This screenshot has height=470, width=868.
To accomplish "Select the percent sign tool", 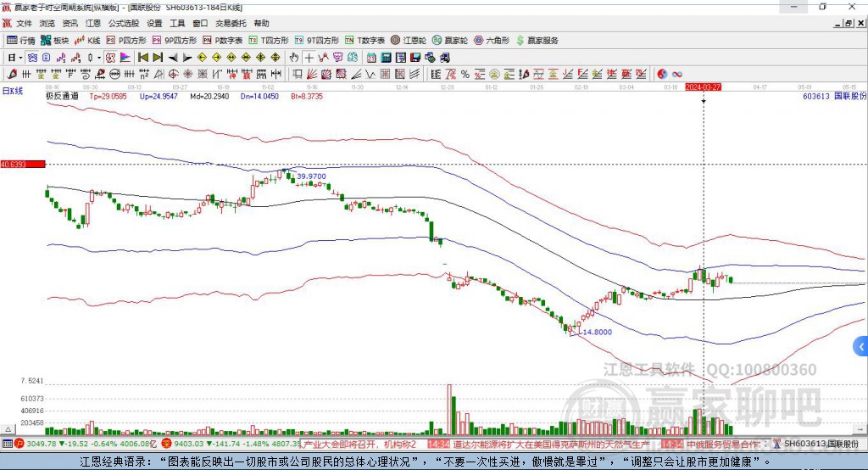I will 465,74.
